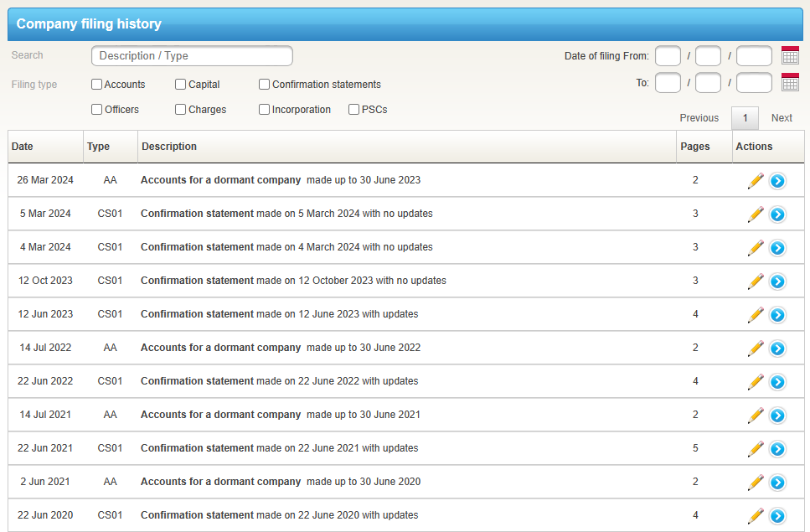Screen dimensions: 810x532
Task: Click the Type column header
Action: pyautogui.click(x=98, y=147)
